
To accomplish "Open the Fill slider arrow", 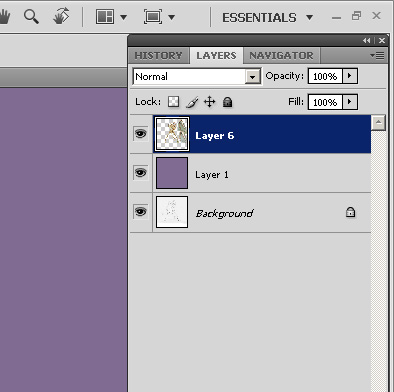I will pyautogui.click(x=350, y=102).
